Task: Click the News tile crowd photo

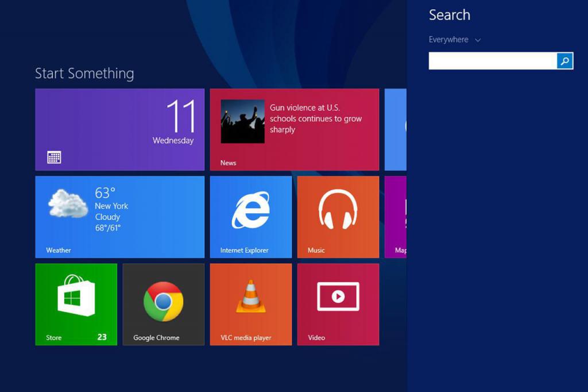Action: pyautogui.click(x=242, y=121)
